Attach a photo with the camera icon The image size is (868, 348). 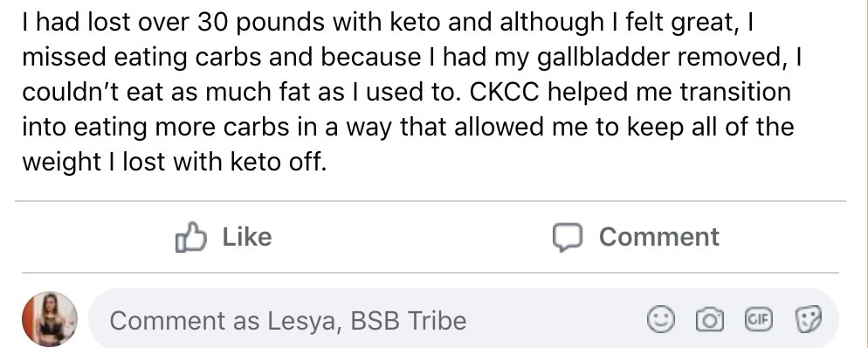coord(709,320)
